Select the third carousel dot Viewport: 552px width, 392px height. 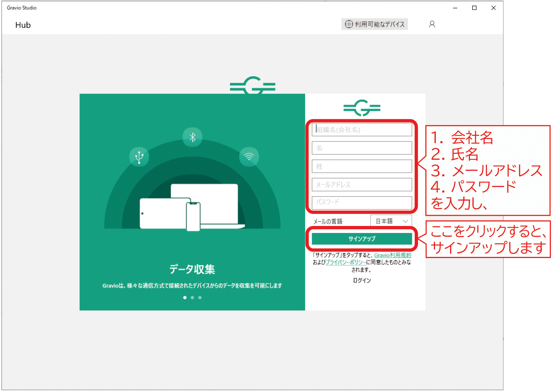click(200, 297)
